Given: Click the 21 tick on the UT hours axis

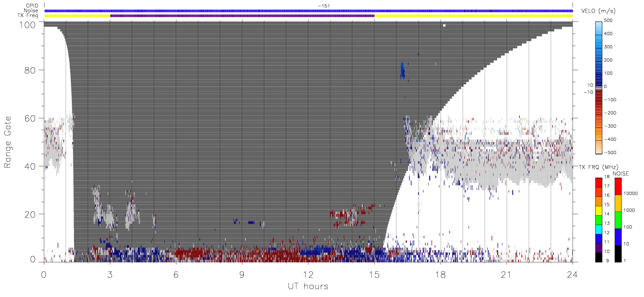Looking at the screenshot, I should [x=507, y=274].
